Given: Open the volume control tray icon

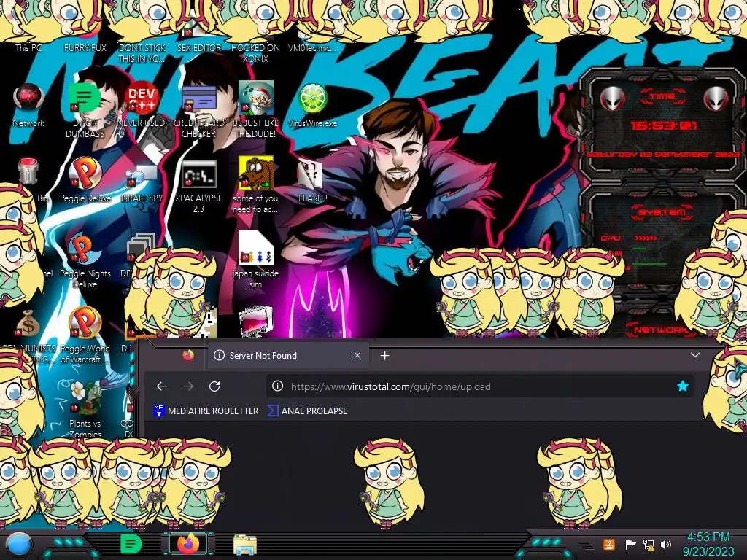Looking at the screenshot, I should [x=665, y=544].
